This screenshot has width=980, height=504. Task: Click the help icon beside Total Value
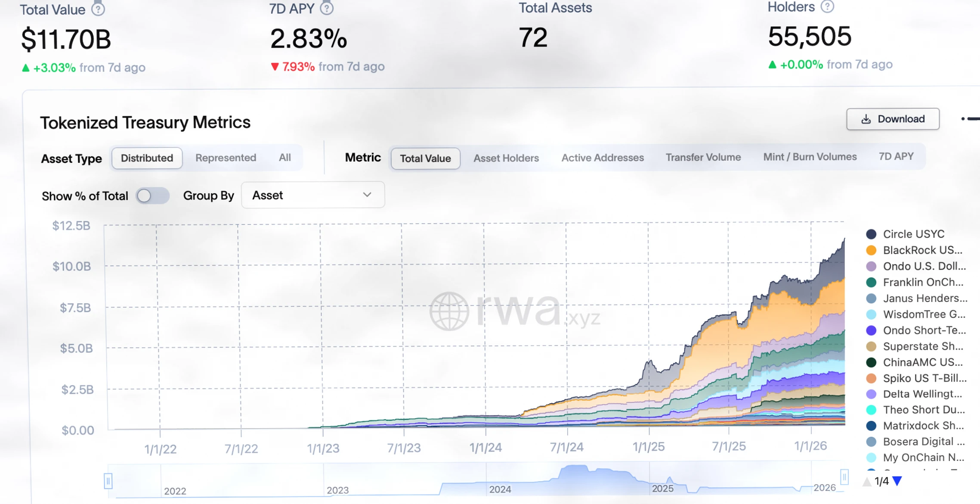98,9
